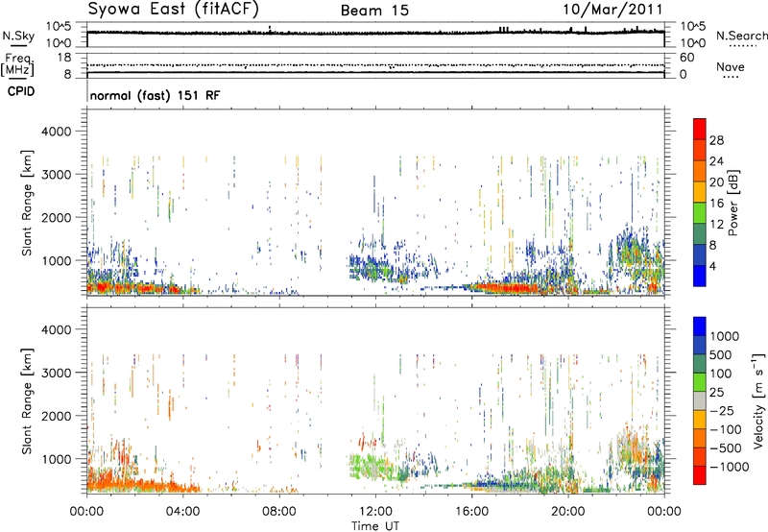Click the 'Nave' legend label

click(731, 66)
